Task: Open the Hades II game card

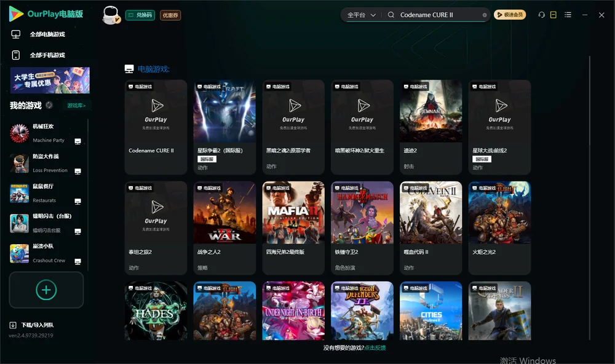Action: [156, 311]
